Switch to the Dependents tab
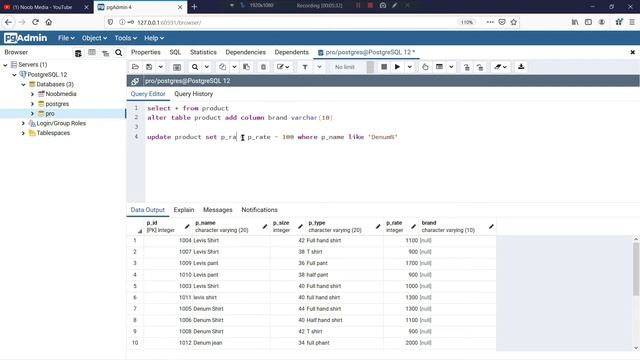This screenshot has height=360, width=640. coord(291,52)
